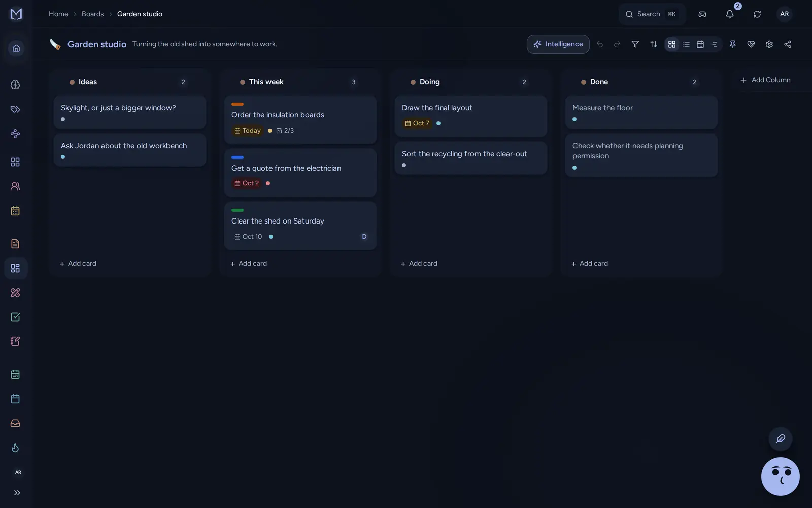Switch to the board grid view
Viewport: 812px width, 508px height.
[671, 44]
